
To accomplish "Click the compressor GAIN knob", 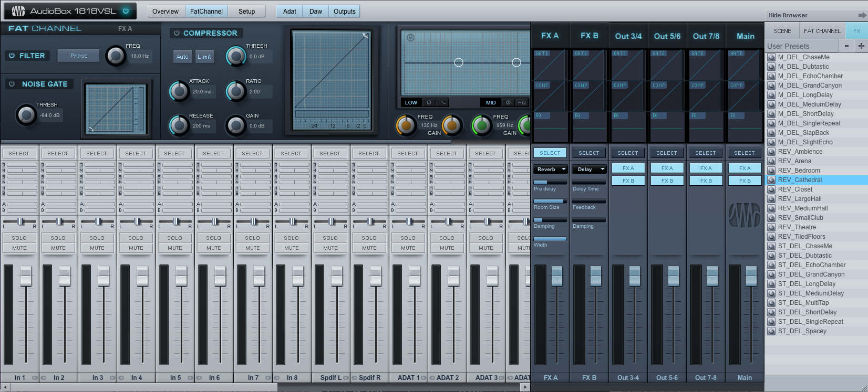I will point(236,125).
